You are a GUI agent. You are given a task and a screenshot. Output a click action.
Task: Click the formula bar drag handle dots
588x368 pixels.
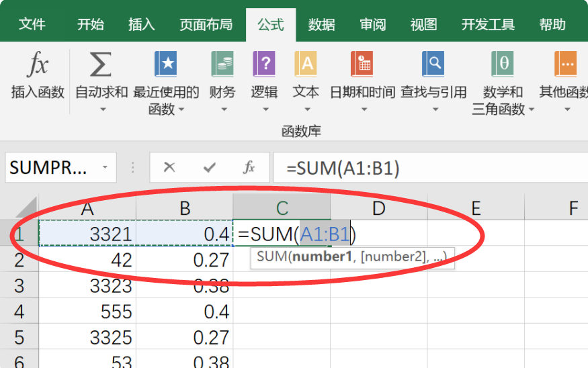[x=133, y=167]
